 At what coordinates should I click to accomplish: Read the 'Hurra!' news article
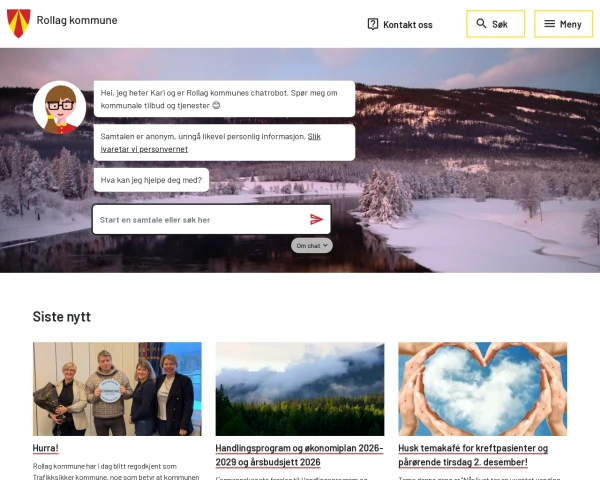tap(46, 448)
